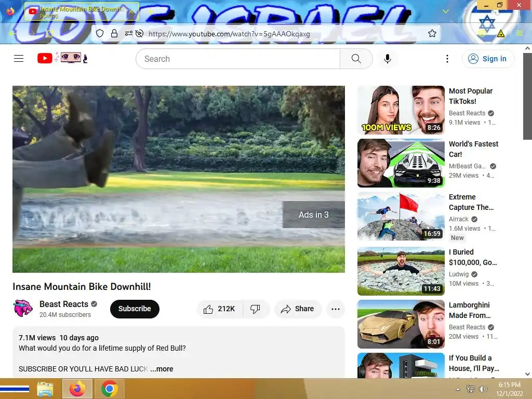Open network status in system tray
This screenshot has width=532, height=399.
pyautogui.click(x=471, y=389)
